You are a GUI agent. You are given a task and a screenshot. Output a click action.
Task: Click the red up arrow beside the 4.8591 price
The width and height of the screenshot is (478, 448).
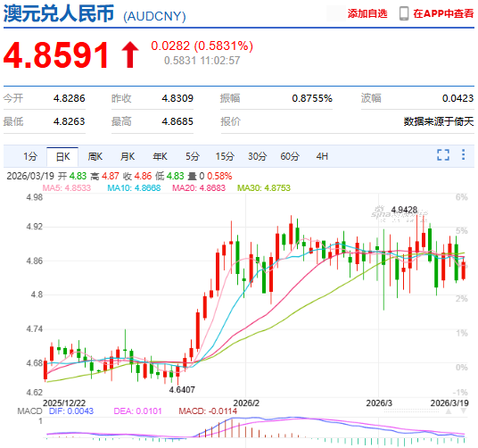pyautogui.click(x=130, y=55)
